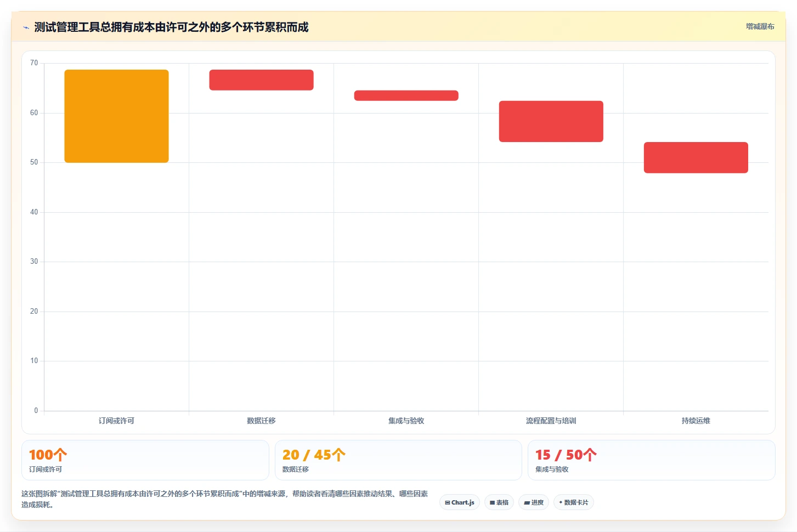Click the y-axis tick 40
Image resolution: width=797 pixels, height=532 pixels.
[34, 212]
